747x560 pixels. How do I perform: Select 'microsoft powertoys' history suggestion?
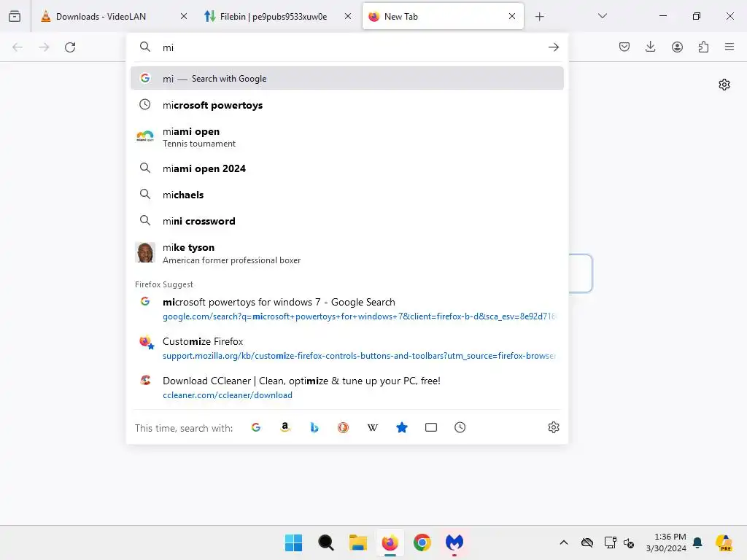click(x=347, y=105)
